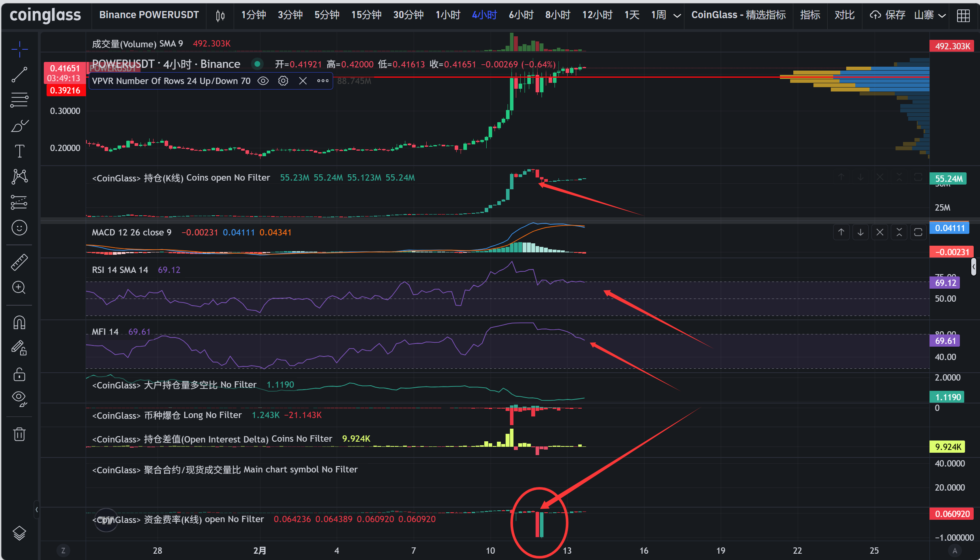Toggle lock all drawings icon
This screenshot has height=560, width=980.
coord(19,374)
